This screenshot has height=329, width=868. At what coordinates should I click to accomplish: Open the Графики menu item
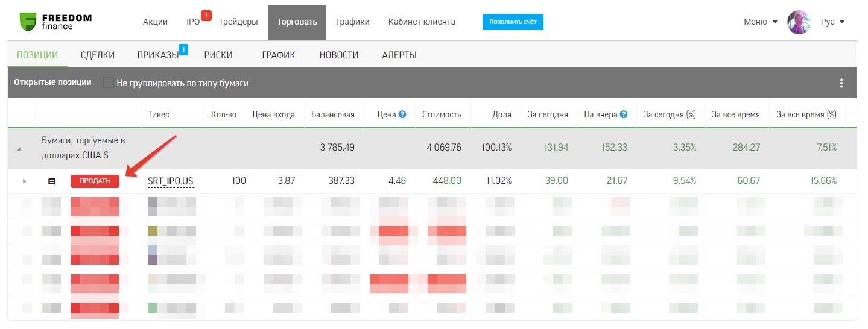[352, 22]
